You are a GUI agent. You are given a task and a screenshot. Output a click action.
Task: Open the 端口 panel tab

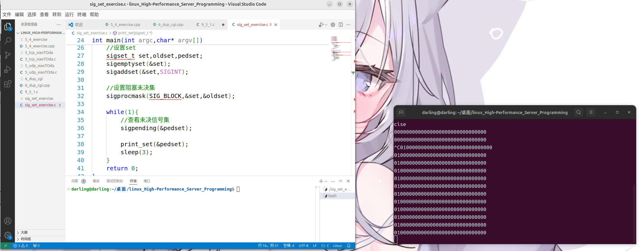tap(147, 181)
